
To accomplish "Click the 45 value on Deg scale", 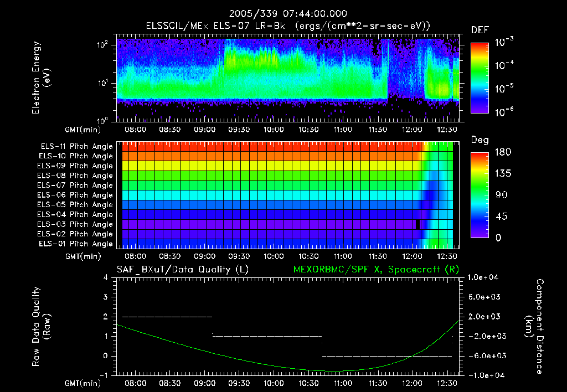I will (502, 216).
